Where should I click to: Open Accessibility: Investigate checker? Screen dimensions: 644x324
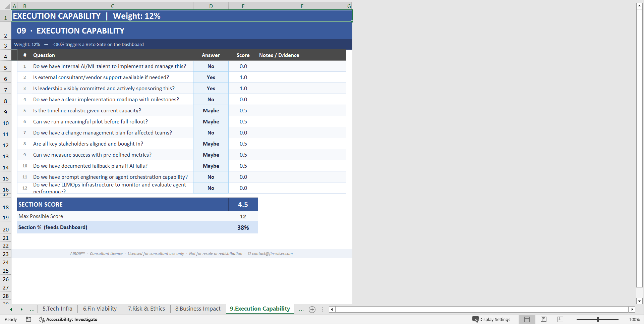point(68,319)
